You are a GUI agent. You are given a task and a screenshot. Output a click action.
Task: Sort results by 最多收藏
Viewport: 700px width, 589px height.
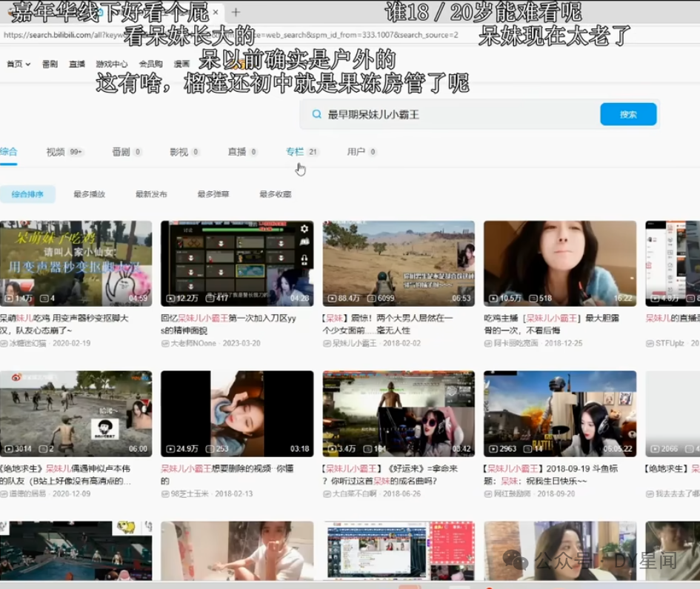pos(276,194)
